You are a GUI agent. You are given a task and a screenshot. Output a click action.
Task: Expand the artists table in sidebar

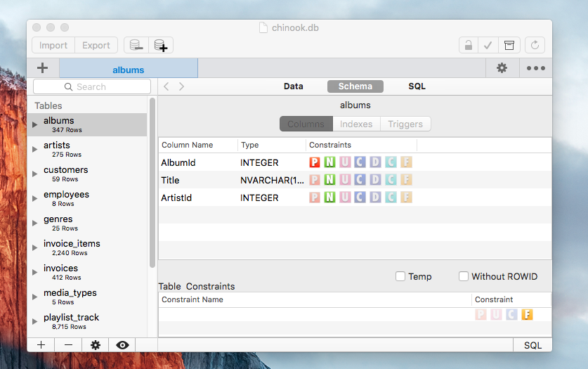[35, 149]
